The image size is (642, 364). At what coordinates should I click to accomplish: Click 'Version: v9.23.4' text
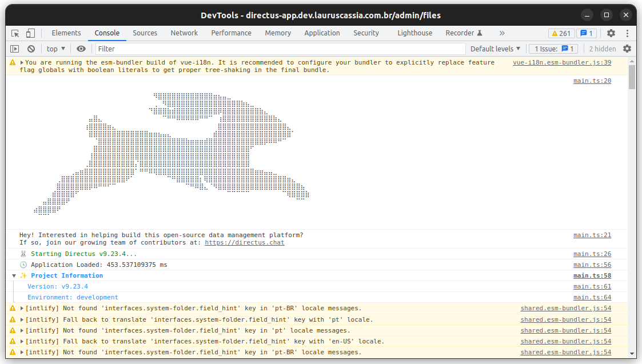tap(58, 287)
